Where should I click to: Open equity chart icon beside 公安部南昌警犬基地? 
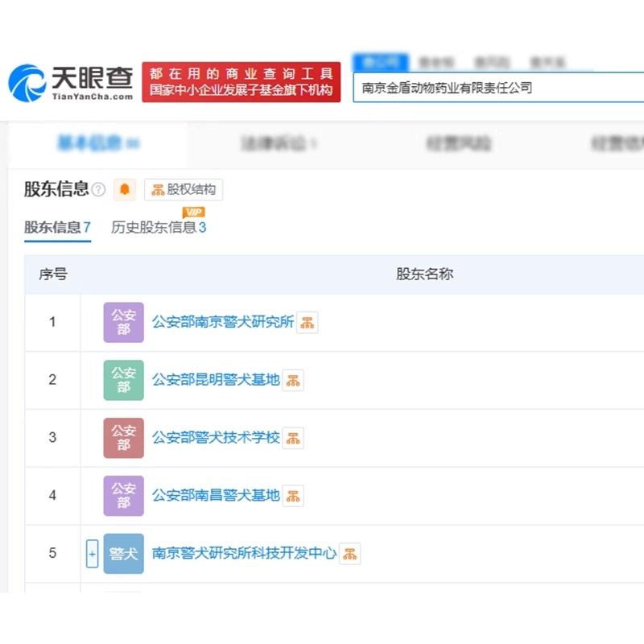click(293, 496)
